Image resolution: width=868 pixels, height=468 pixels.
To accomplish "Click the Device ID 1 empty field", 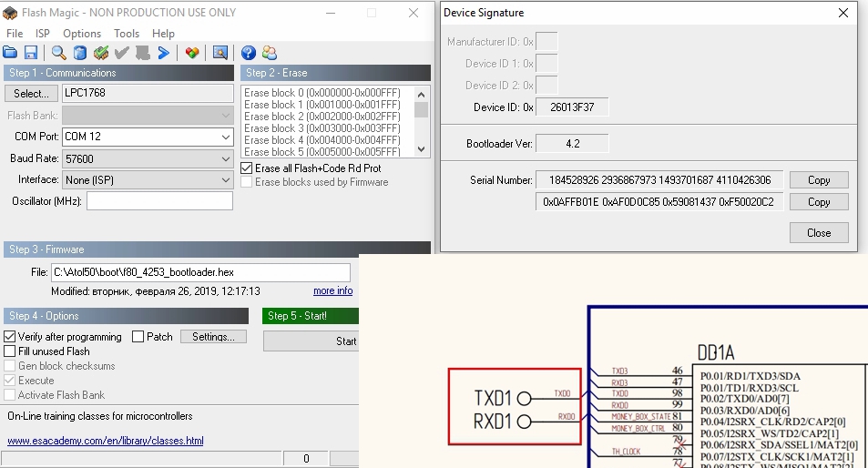I will pos(546,64).
